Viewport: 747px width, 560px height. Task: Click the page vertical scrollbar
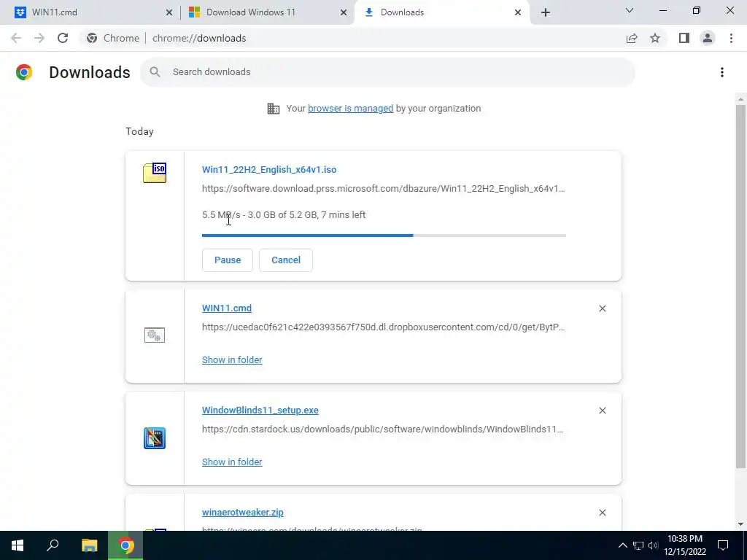pyautogui.click(x=740, y=286)
